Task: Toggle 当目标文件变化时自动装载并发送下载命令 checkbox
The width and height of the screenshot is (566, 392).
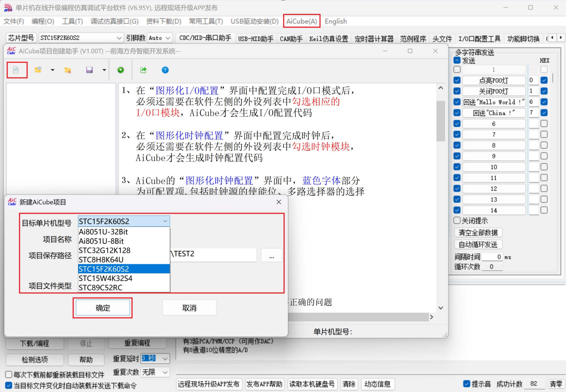Action: 9,385
